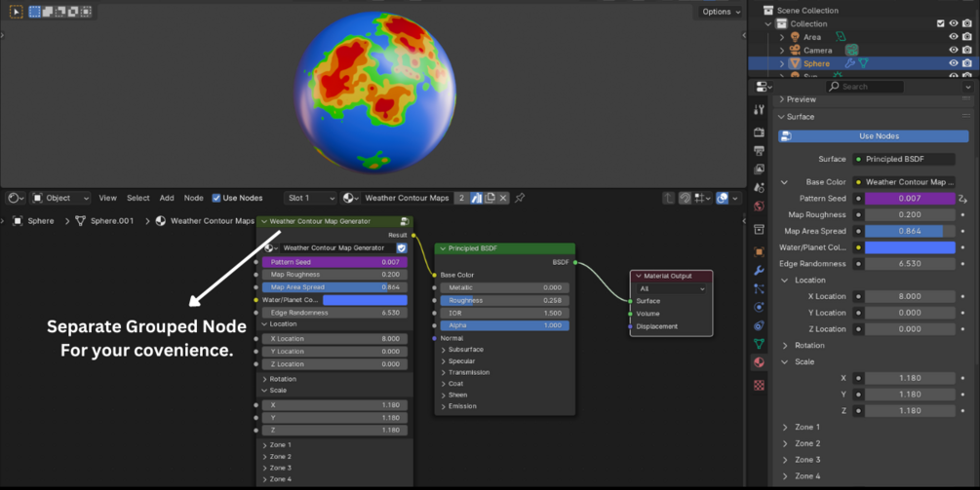This screenshot has width=980, height=490.
Task: Open the Render properties tab
Action: [x=759, y=132]
